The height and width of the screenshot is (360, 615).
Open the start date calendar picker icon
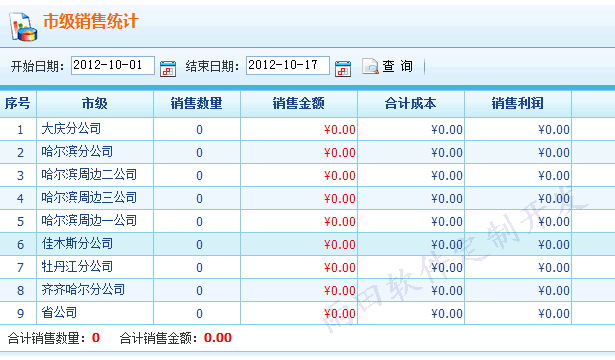(168, 69)
